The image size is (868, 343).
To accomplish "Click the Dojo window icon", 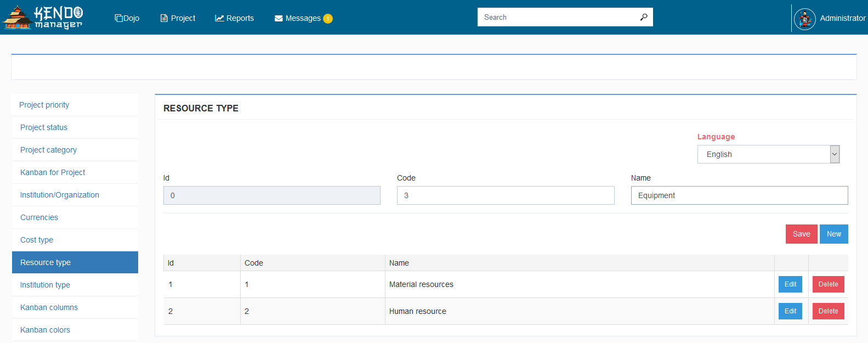I will coord(118,18).
